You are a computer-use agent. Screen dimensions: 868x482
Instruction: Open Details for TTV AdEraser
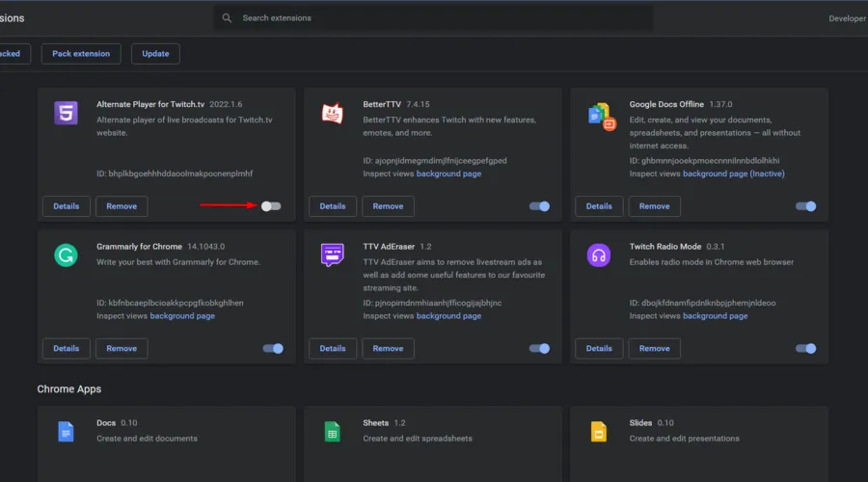333,348
